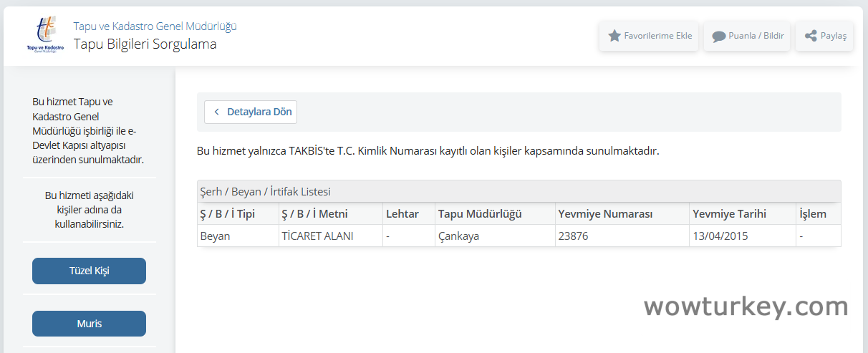Click the date cell 13/04/2015
Viewport: 868px width, 353px height.
click(x=720, y=236)
